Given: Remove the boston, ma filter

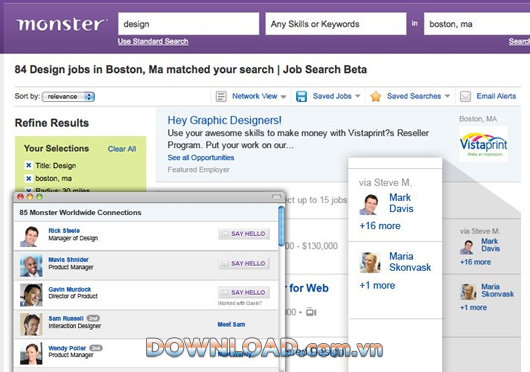Looking at the screenshot, I should coord(29,178).
